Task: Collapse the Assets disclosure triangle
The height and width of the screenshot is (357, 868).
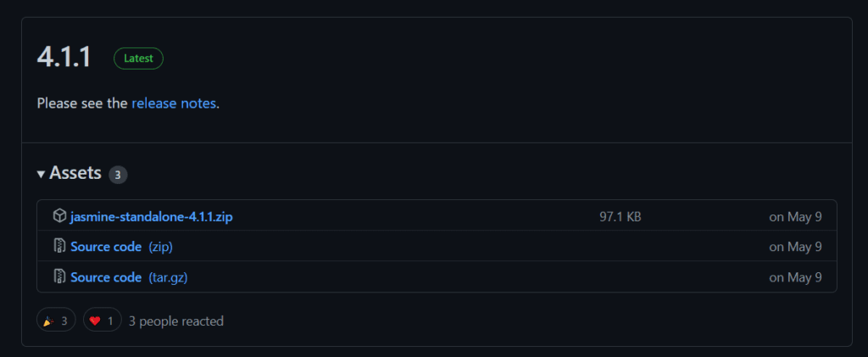Action: 41,174
